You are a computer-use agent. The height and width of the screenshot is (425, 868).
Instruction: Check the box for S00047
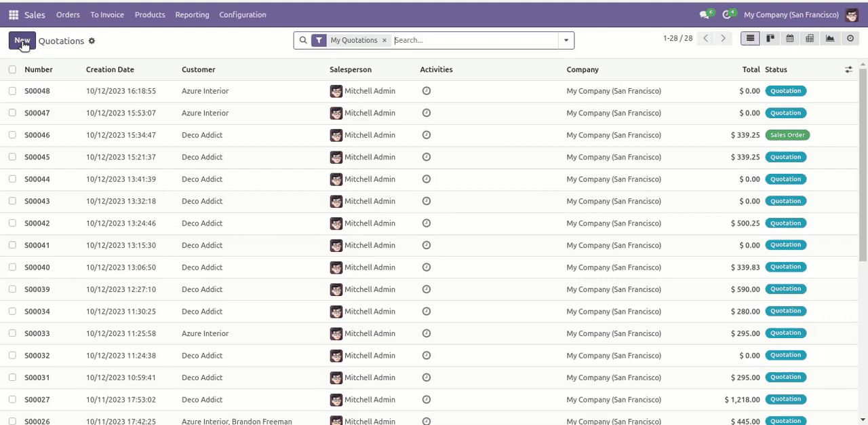[x=12, y=113]
